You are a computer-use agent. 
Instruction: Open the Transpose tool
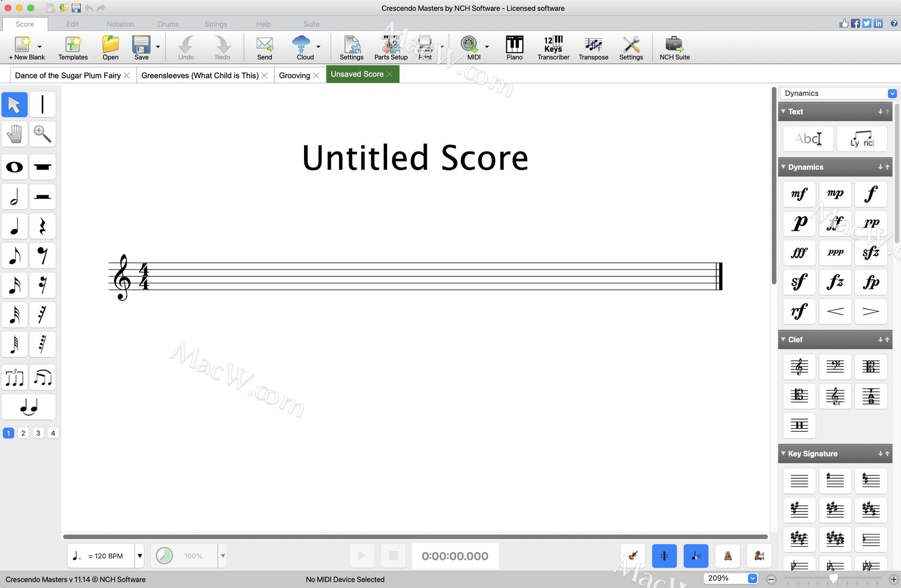pos(593,48)
